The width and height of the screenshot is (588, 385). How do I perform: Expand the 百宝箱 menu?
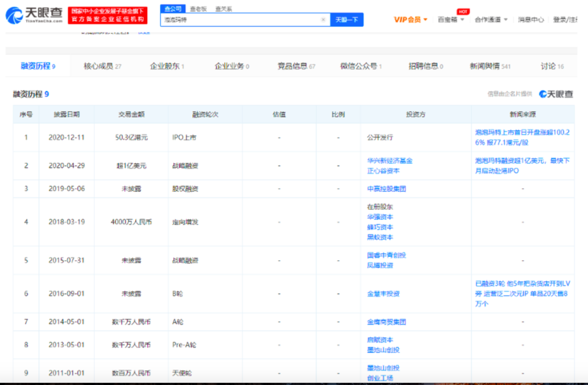(x=451, y=19)
